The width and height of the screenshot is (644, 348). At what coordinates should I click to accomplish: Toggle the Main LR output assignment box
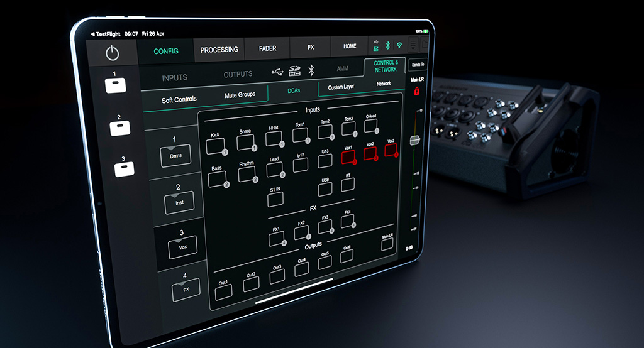387,244
